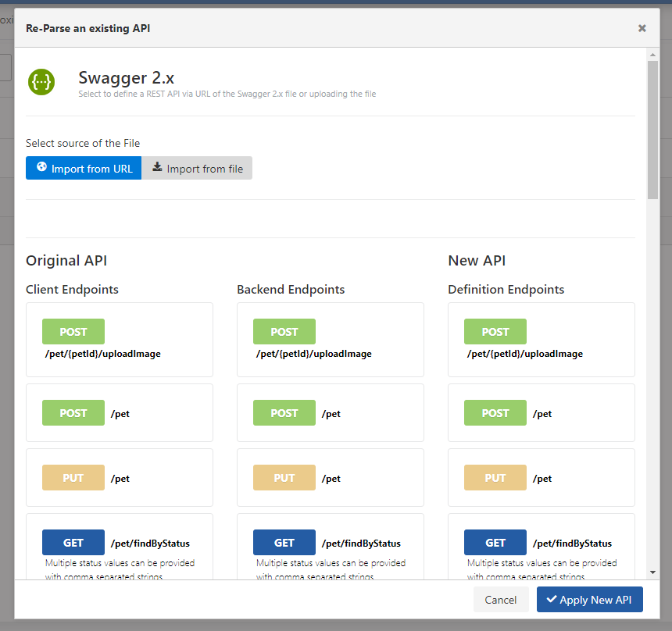
Task: Select the Import from URL option
Action: [84, 168]
